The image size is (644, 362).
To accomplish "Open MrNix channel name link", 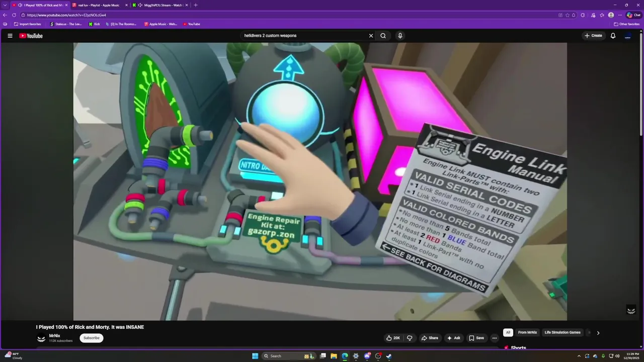I will coord(54,336).
